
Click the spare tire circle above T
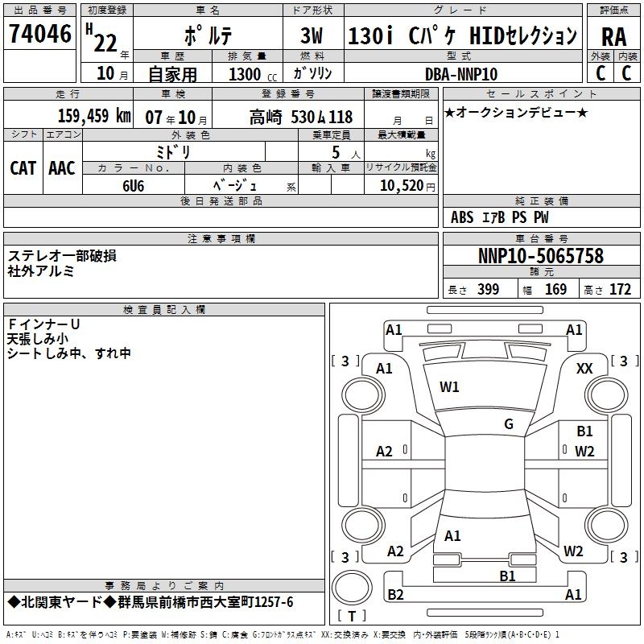352,587
